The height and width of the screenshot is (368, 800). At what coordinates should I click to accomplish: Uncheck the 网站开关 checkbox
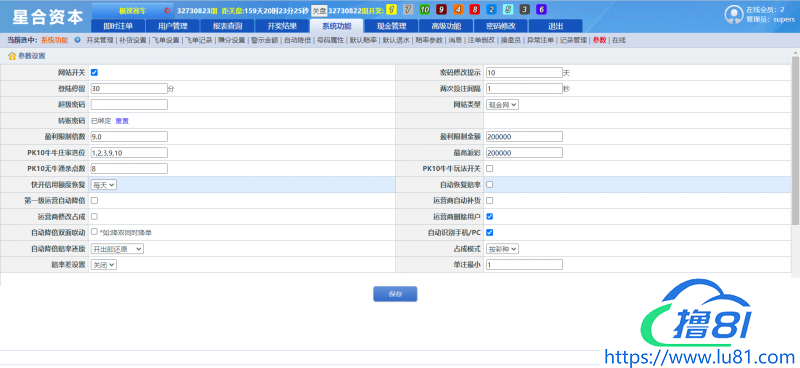click(94, 72)
